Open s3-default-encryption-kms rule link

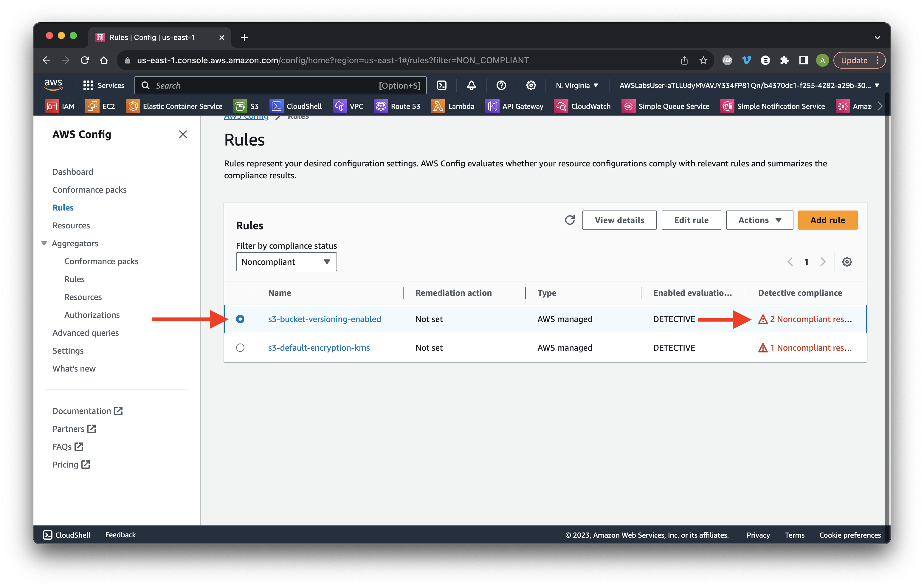point(319,348)
